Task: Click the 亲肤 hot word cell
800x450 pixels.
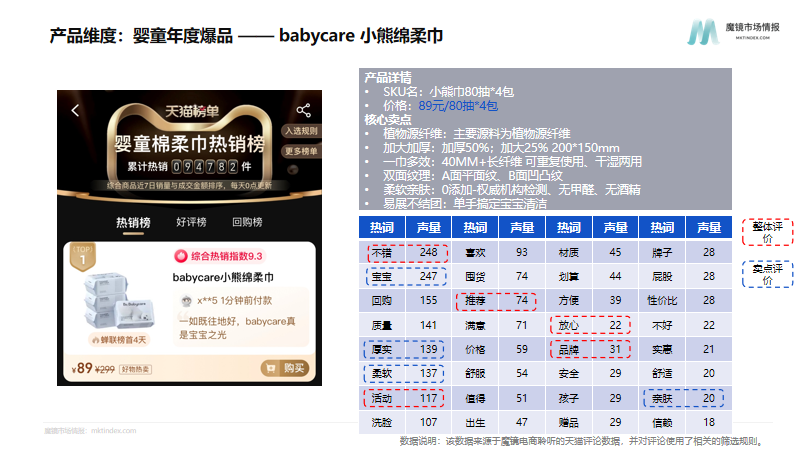Action: click(662, 398)
